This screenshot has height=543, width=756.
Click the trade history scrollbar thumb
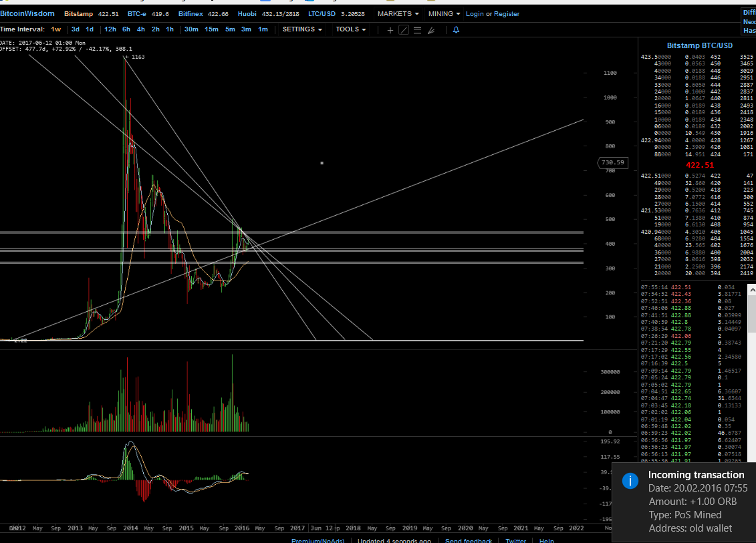point(752,314)
